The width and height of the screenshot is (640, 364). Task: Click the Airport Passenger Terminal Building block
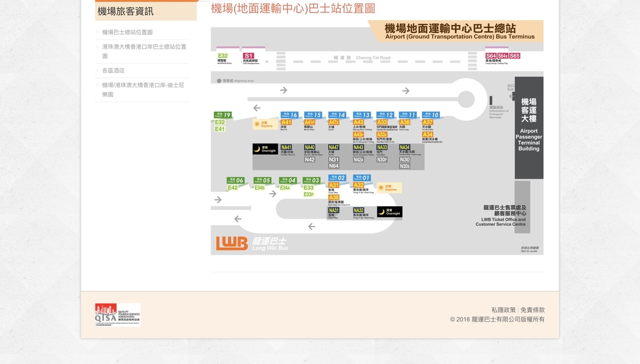click(x=529, y=127)
